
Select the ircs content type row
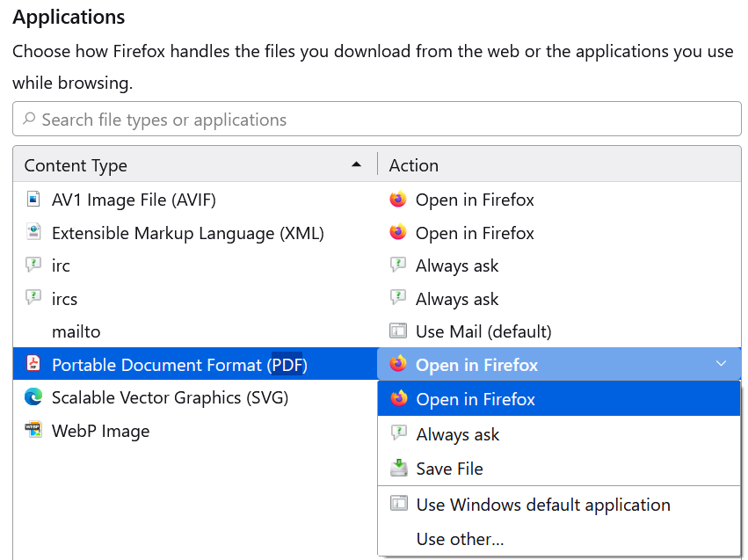[193, 299]
